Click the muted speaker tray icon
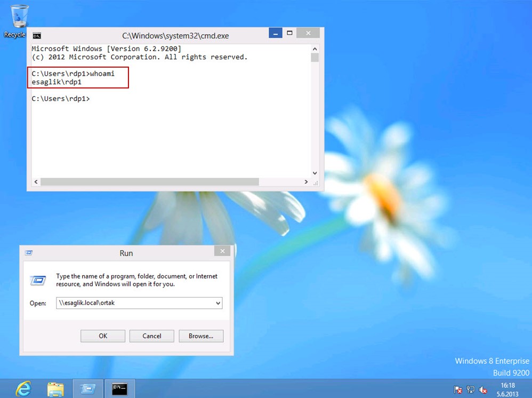This screenshot has width=532, height=398. coord(483,390)
